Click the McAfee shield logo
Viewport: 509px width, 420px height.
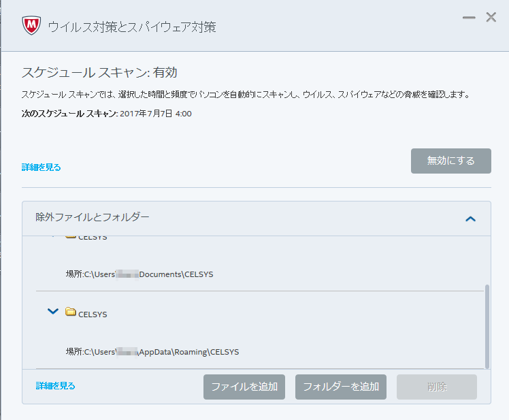(31, 25)
